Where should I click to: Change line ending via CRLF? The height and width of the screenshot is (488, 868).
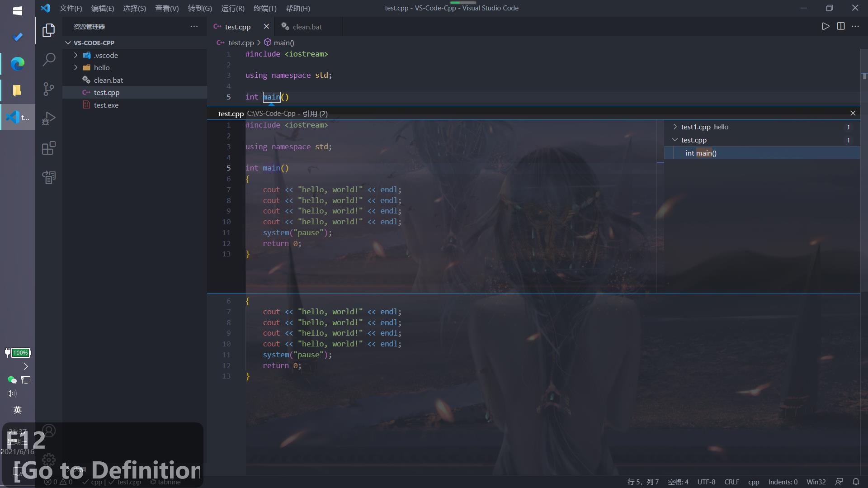731,482
